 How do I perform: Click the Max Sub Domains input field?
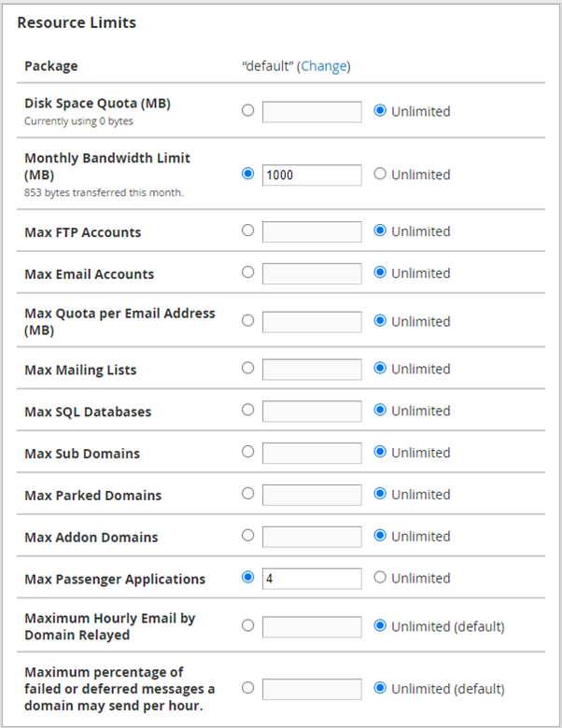coord(312,453)
